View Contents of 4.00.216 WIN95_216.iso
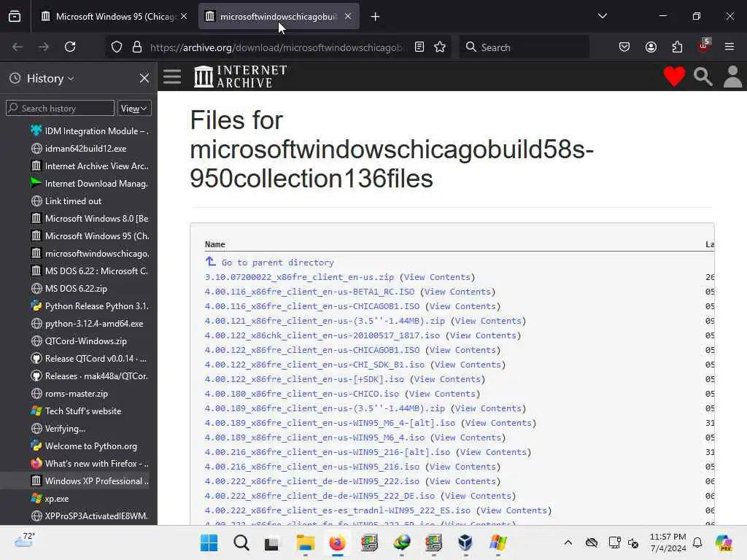 462,467
